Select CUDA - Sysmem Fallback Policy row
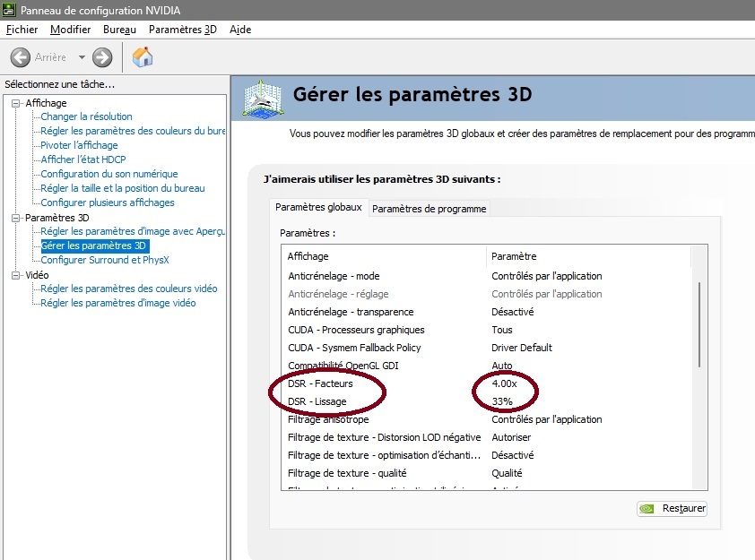The height and width of the screenshot is (560, 755). [x=487, y=348]
